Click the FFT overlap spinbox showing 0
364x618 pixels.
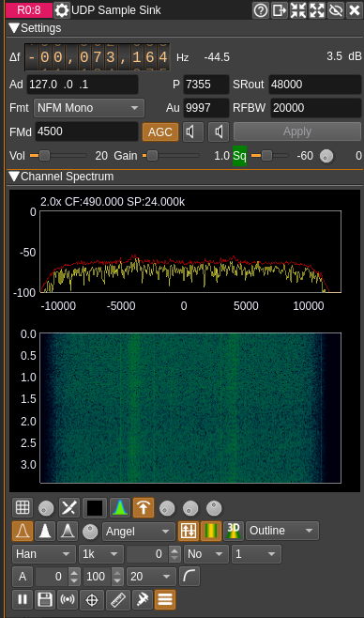[x=153, y=554]
